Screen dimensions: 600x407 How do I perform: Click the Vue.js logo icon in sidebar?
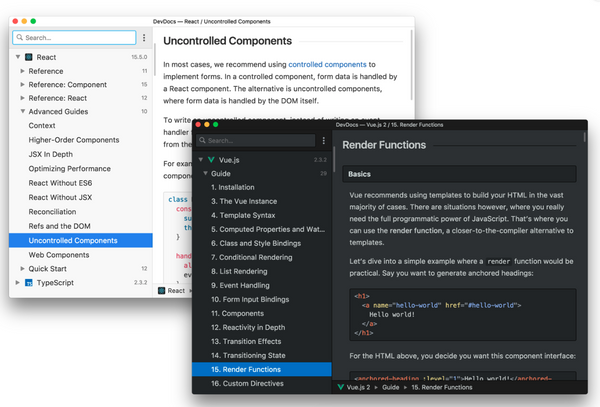point(211,160)
